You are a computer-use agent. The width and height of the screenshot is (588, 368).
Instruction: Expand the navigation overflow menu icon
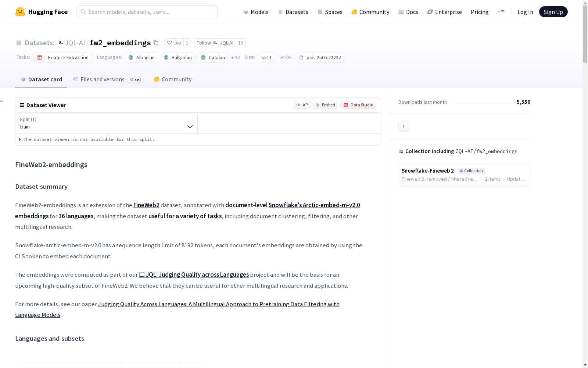pos(501,12)
